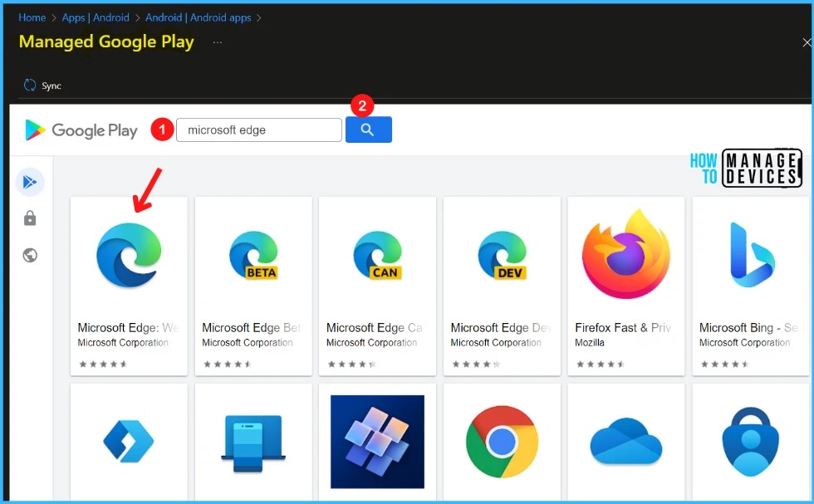This screenshot has width=814, height=504.
Task: Go to Home breadcrumb
Action: pyautogui.click(x=32, y=17)
